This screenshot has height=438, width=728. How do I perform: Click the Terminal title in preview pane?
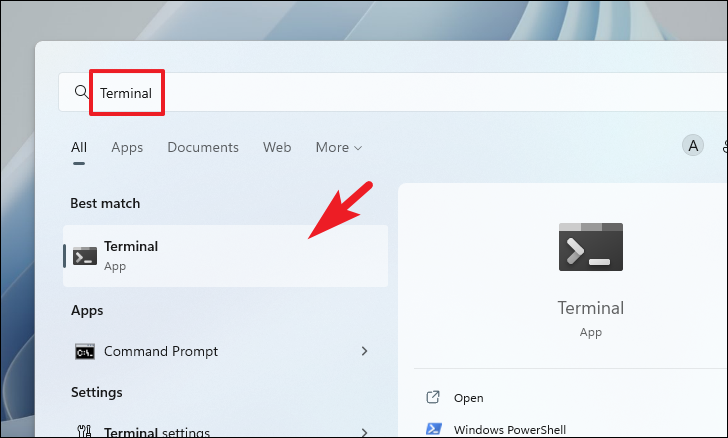click(591, 308)
